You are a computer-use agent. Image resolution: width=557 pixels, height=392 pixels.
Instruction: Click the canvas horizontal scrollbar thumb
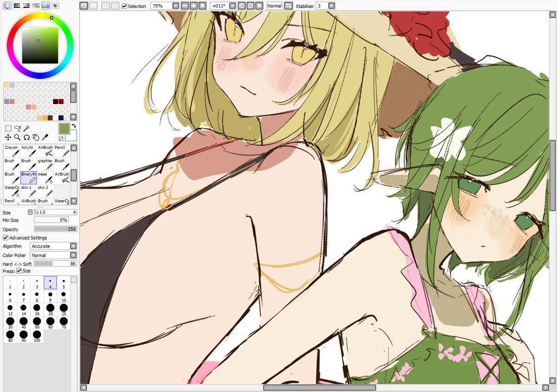click(319, 387)
